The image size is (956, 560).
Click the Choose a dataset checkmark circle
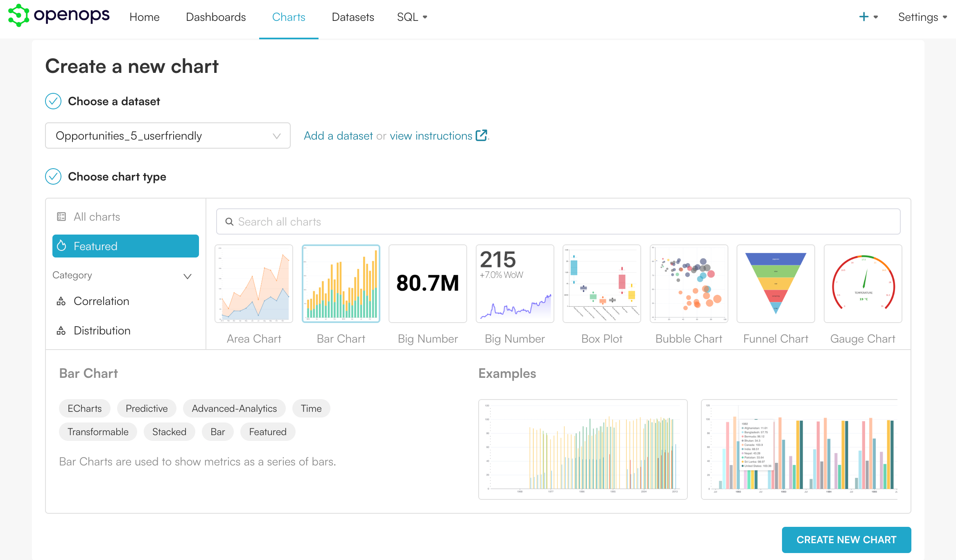[x=53, y=101]
